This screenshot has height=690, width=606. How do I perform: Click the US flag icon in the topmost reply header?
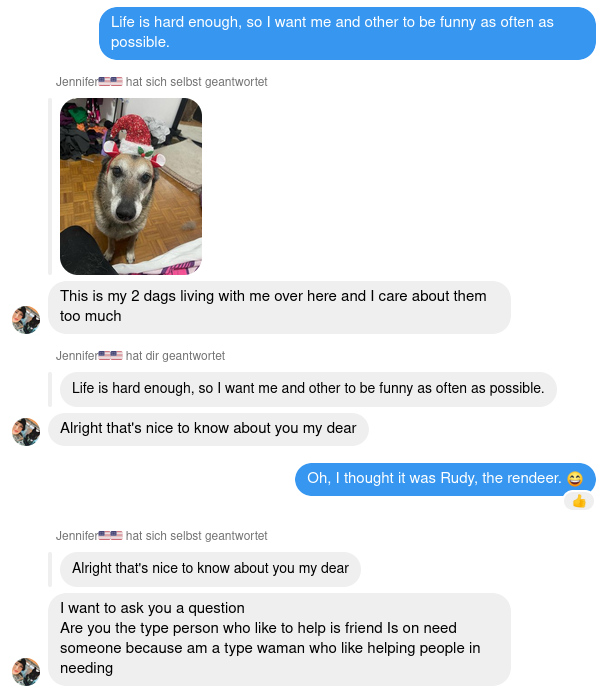(110, 81)
